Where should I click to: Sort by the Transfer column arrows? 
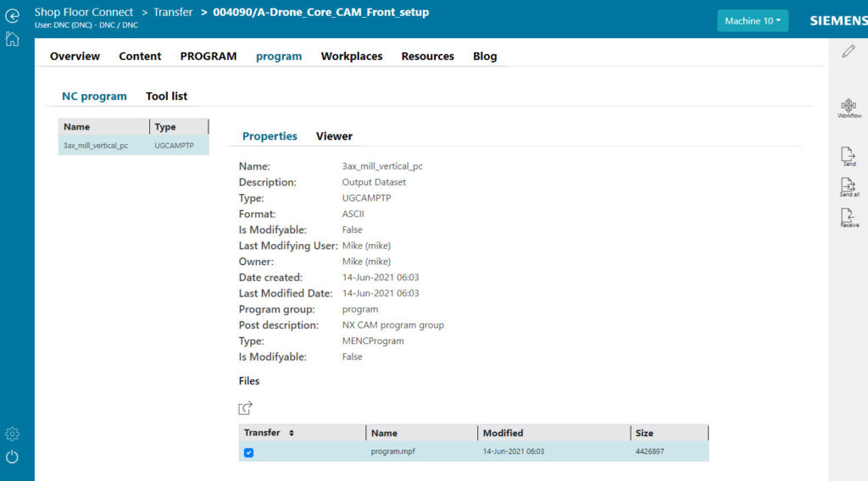[x=292, y=433]
